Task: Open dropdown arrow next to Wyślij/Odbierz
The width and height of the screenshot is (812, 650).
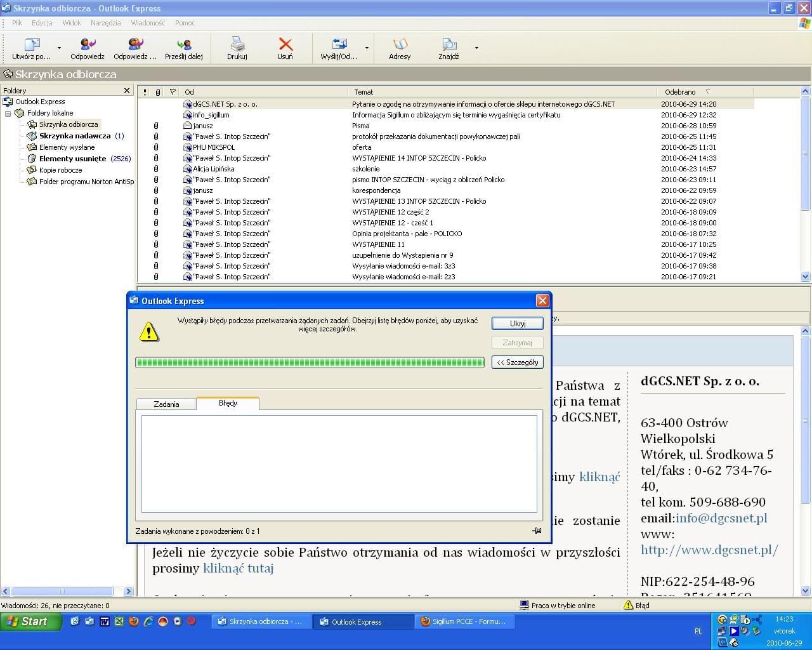Action: [x=367, y=48]
